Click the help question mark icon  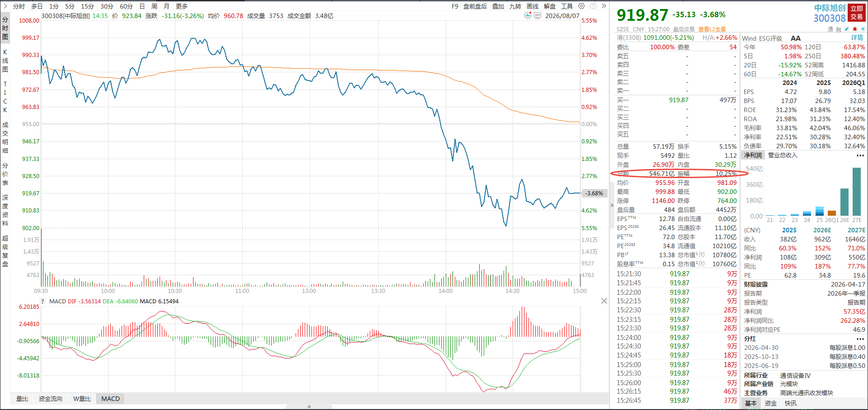593,6
